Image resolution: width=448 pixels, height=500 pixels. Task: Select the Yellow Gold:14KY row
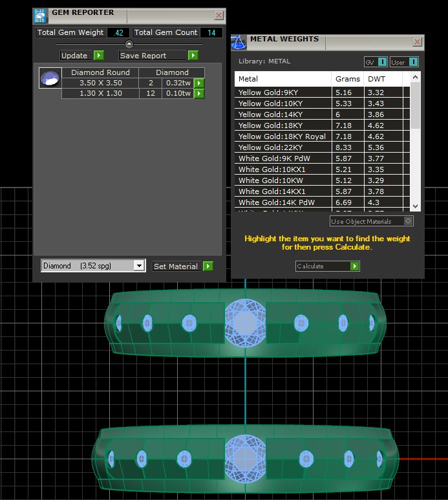322,114
